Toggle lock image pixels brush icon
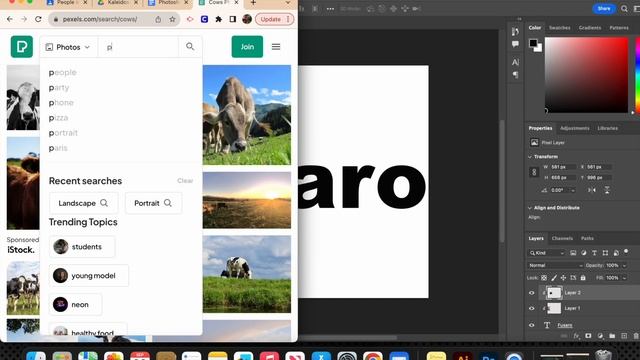 point(554,278)
